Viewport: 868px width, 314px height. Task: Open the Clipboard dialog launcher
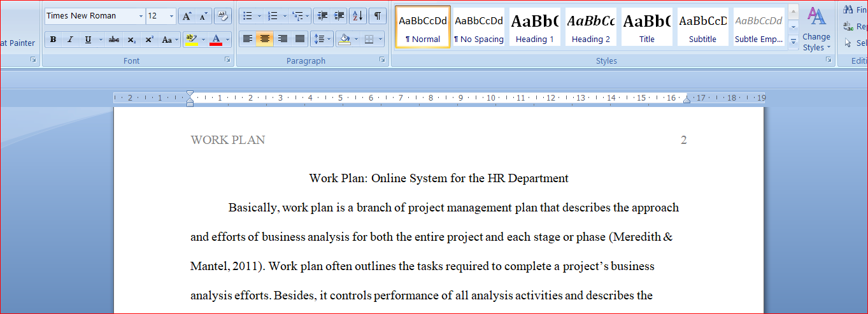coord(33,60)
